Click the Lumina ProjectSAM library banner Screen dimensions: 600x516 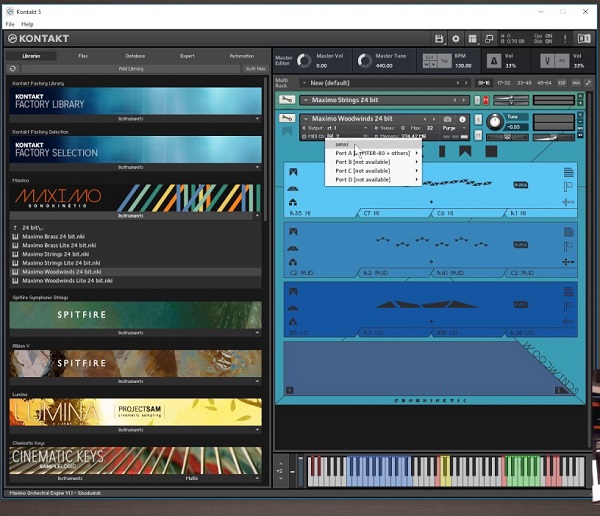[135, 412]
